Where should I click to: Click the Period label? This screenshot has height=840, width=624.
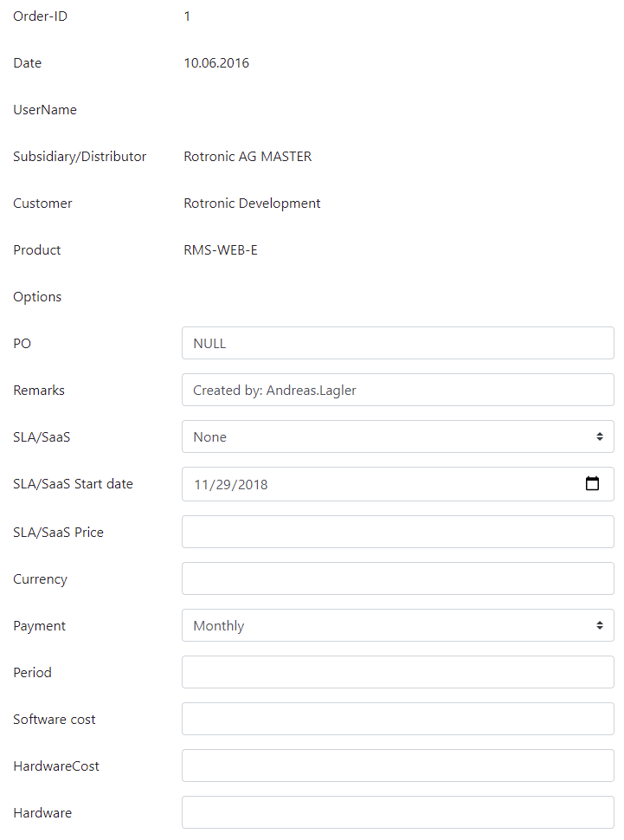pyautogui.click(x=32, y=672)
